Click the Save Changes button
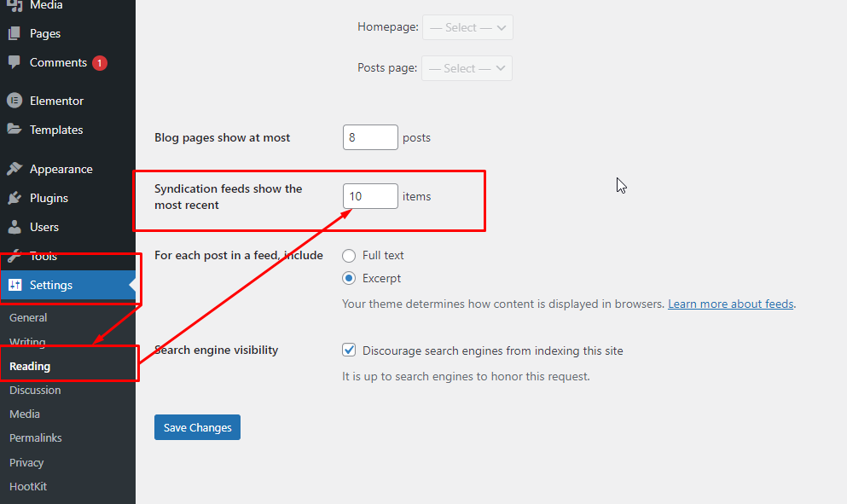The height and width of the screenshot is (504, 847). (x=197, y=427)
